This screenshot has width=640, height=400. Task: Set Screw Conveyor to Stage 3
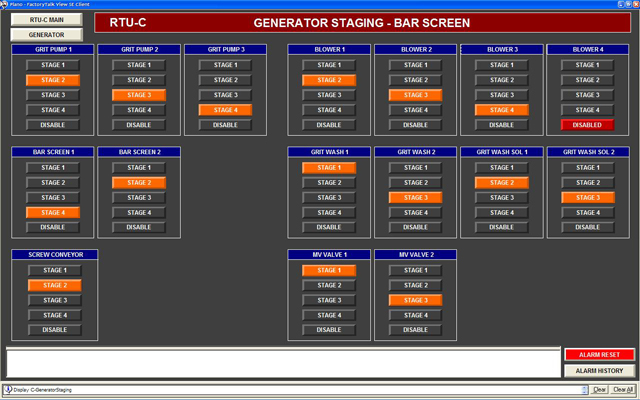click(x=54, y=300)
